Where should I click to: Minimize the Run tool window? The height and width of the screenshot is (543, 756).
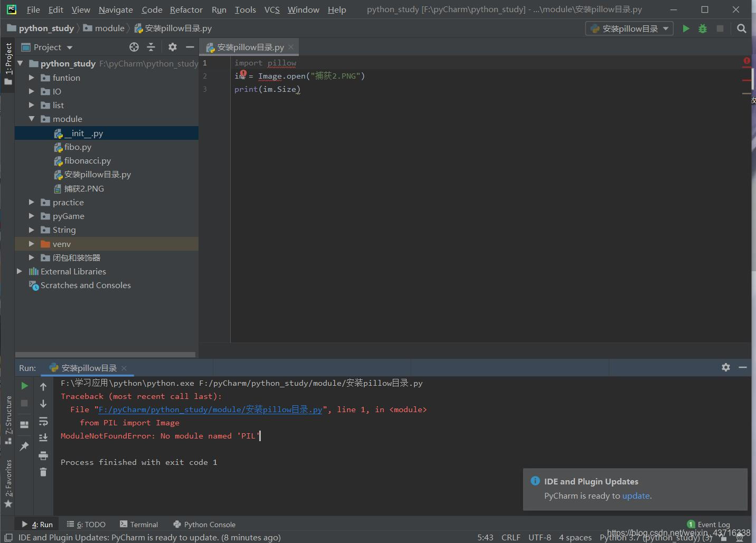pyautogui.click(x=743, y=367)
